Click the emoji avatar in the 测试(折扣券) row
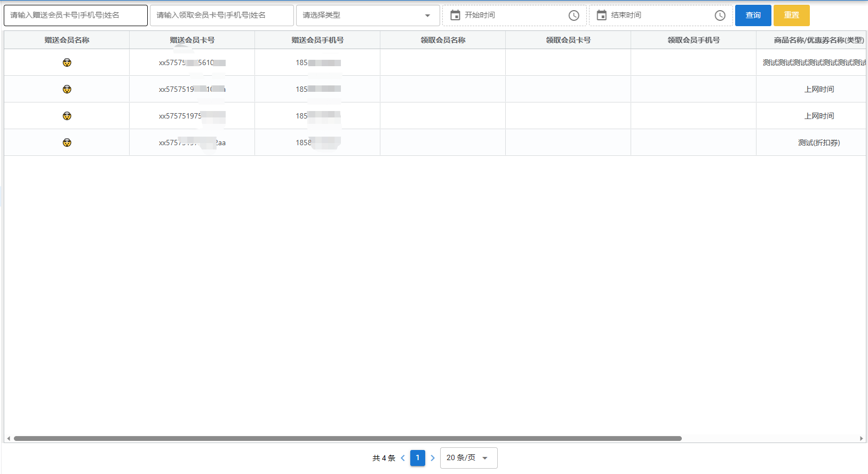 [x=67, y=143]
